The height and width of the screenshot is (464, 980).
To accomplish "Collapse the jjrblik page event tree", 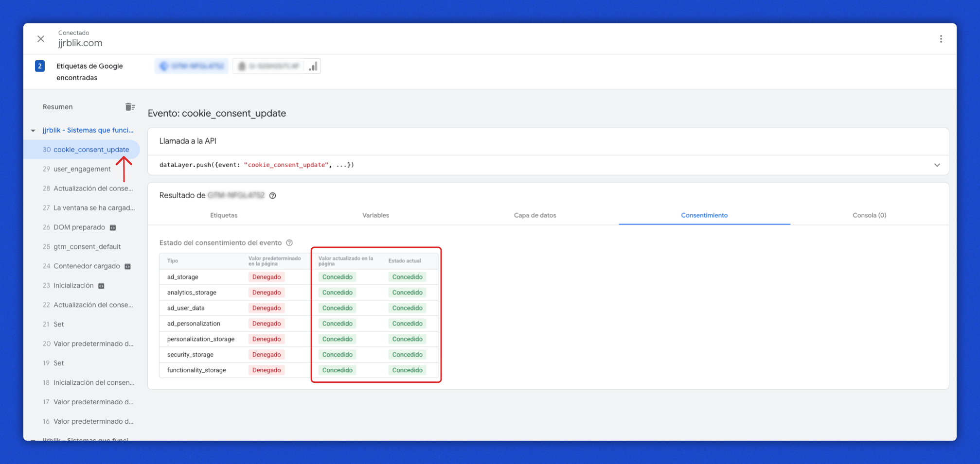I will point(33,131).
